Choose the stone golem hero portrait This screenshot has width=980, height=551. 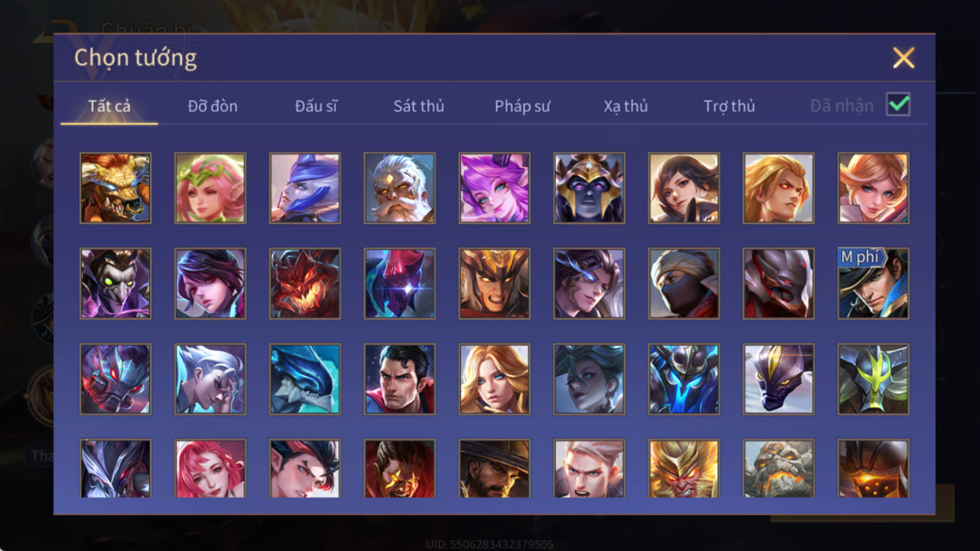tap(778, 468)
